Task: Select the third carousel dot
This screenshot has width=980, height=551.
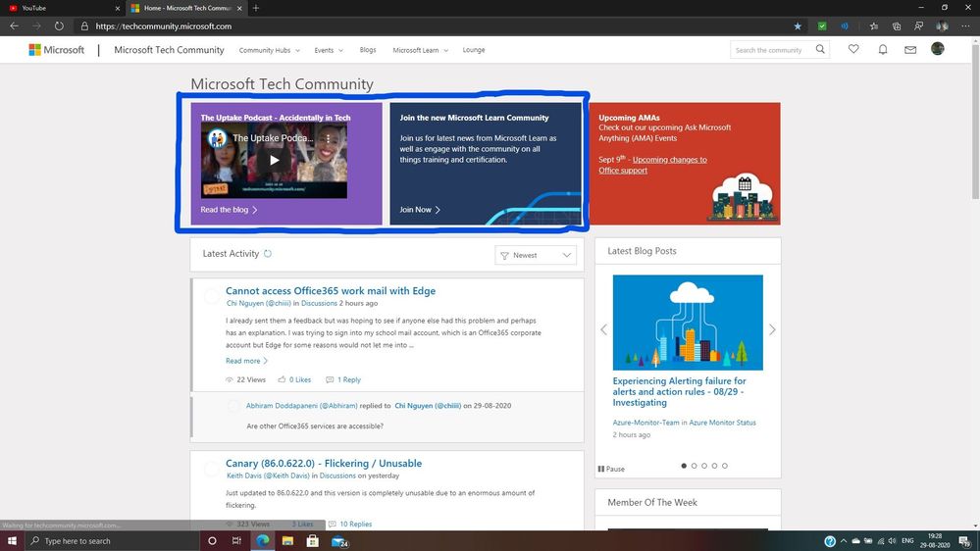Action: coord(704,466)
